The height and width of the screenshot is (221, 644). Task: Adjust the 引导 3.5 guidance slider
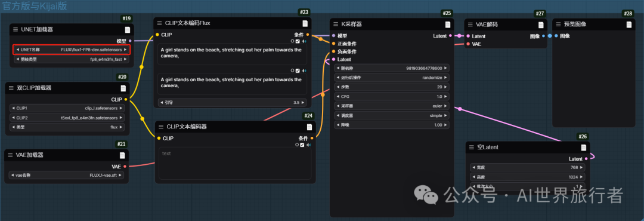pos(232,102)
